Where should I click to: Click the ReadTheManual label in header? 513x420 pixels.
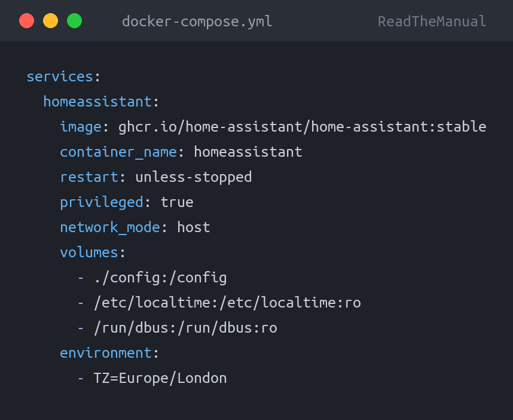point(432,22)
